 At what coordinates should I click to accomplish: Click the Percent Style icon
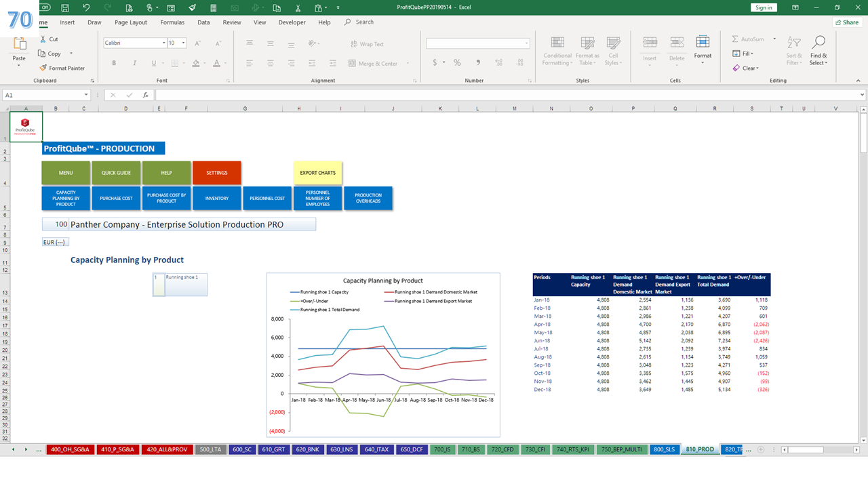coord(457,62)
